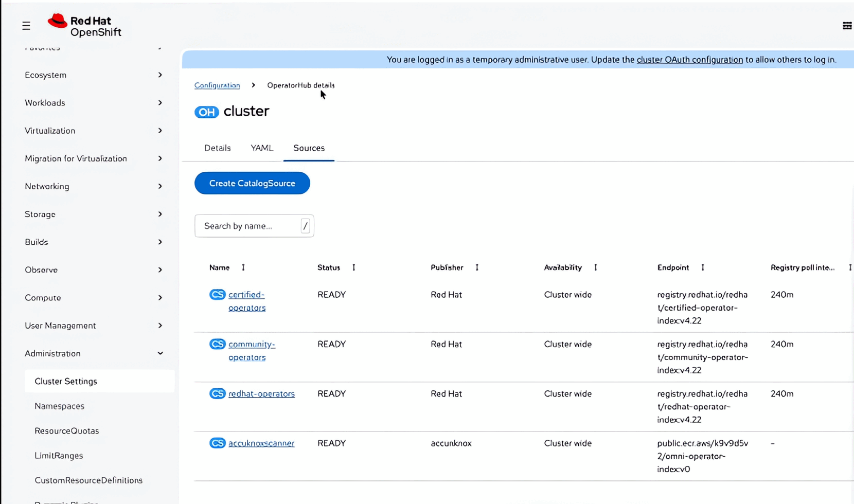Image resolution: width=854 pixels, height=504 pixels.
Task: Expand the Compute navigation section
Action: click(94, 298)
